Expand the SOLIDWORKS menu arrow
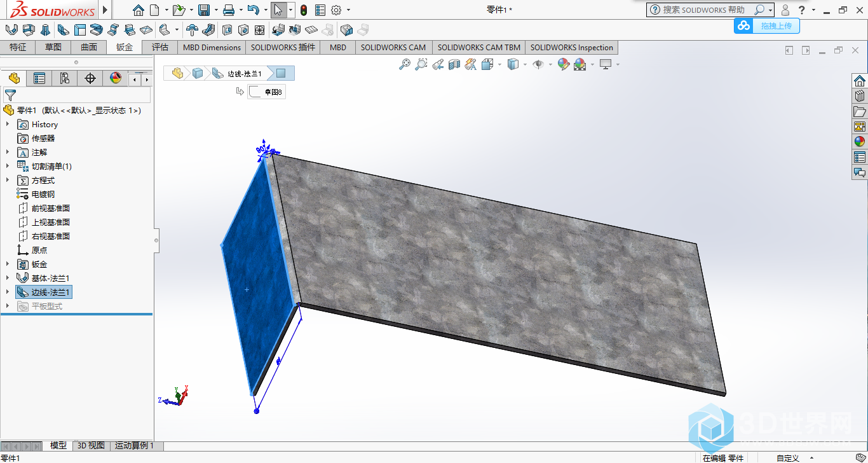The width and height of the screenshot is (868, 463). click(105, 10)
